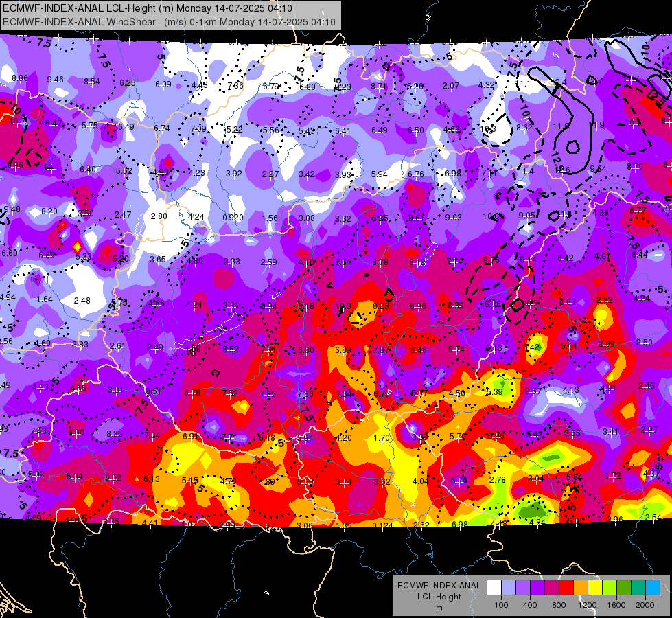Click the grid value 2.78
The width and height of the screenshot is (672, 618).
[497, 479]
